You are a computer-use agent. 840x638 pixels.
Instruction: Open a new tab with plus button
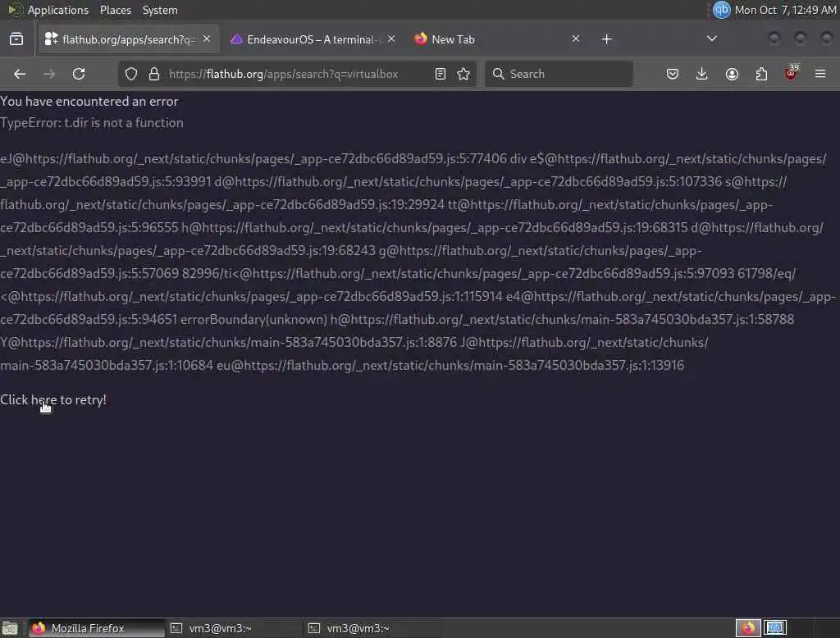tap(606, 39)
